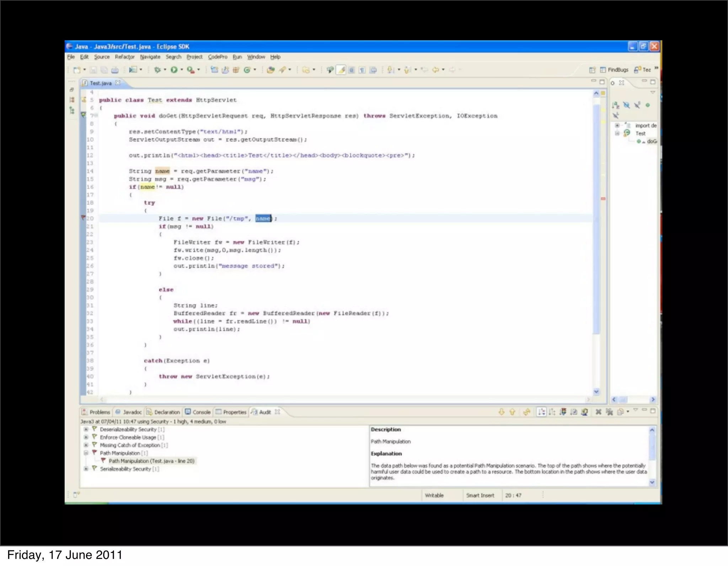The image size is (728, 566).
Task: Collapse the Path Manipulation audit group
Action: (x=86, y=453)
